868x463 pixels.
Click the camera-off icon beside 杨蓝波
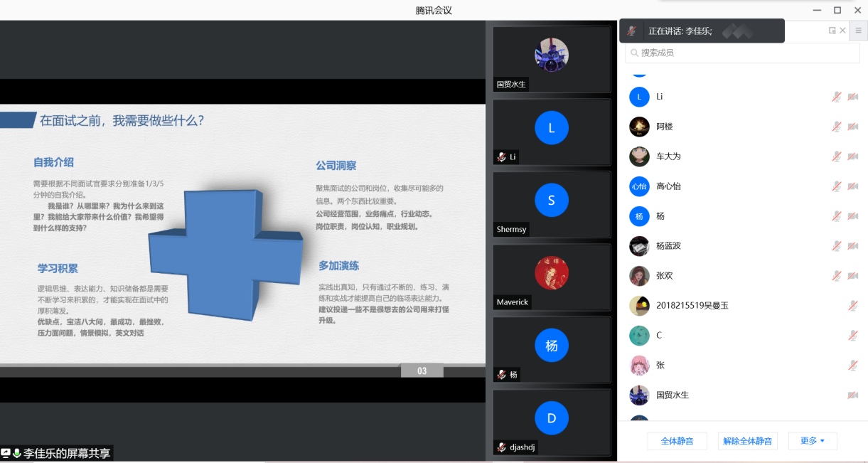tap(852, 246)
